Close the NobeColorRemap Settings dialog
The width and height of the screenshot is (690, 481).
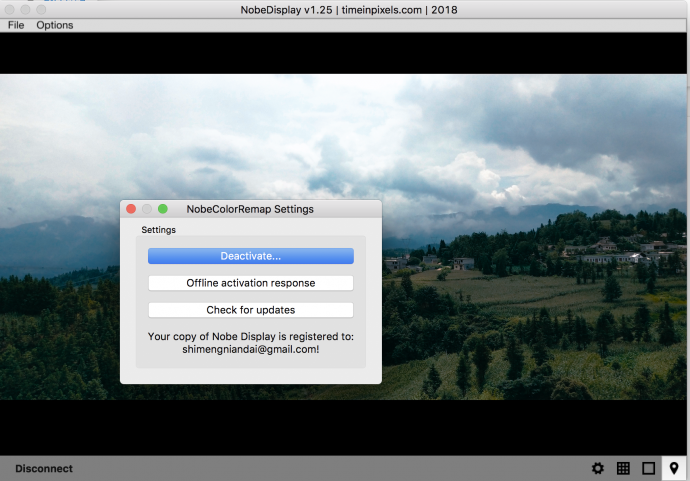point(131,209)
